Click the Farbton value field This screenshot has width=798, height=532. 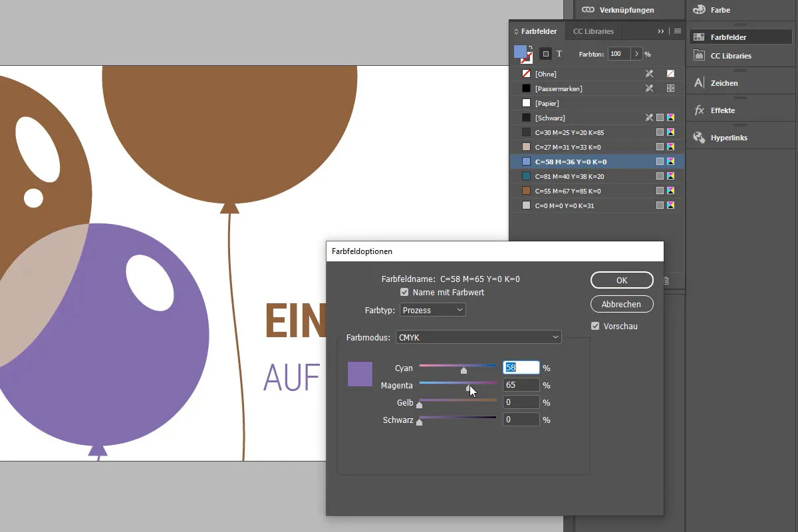tap(618, 54)
